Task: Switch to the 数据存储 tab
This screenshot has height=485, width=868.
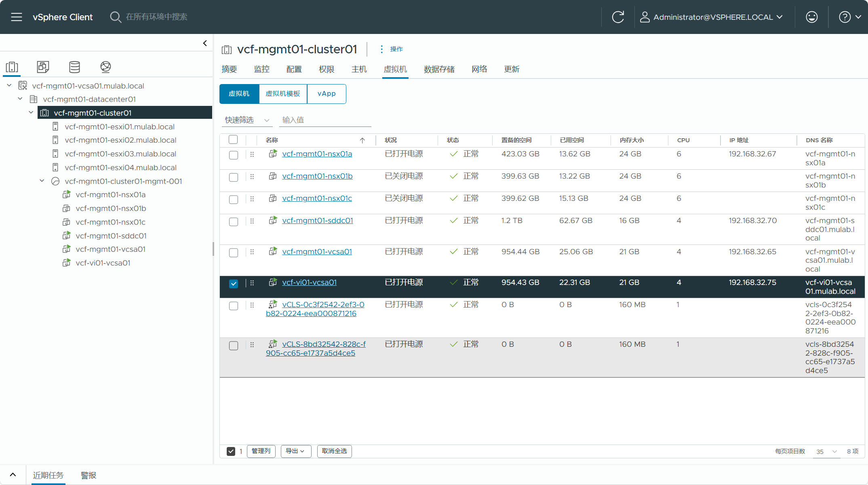Action: 439,69
